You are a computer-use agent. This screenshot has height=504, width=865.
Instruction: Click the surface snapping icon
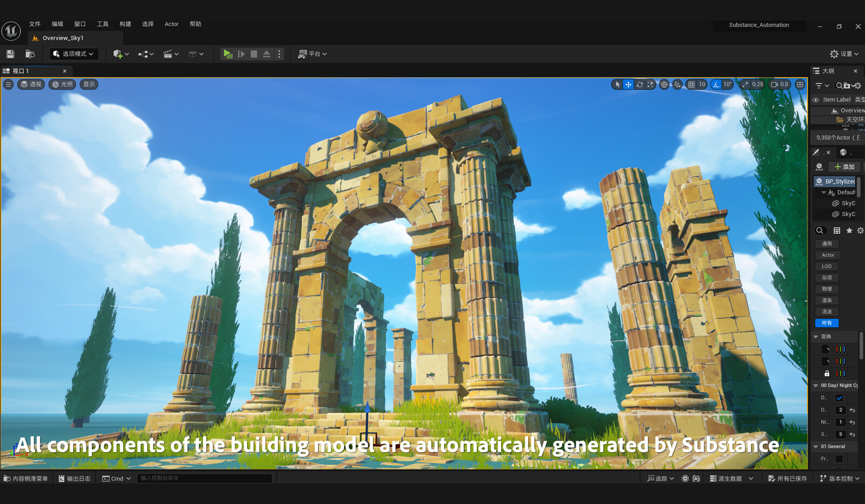click(x=677, y=84)
